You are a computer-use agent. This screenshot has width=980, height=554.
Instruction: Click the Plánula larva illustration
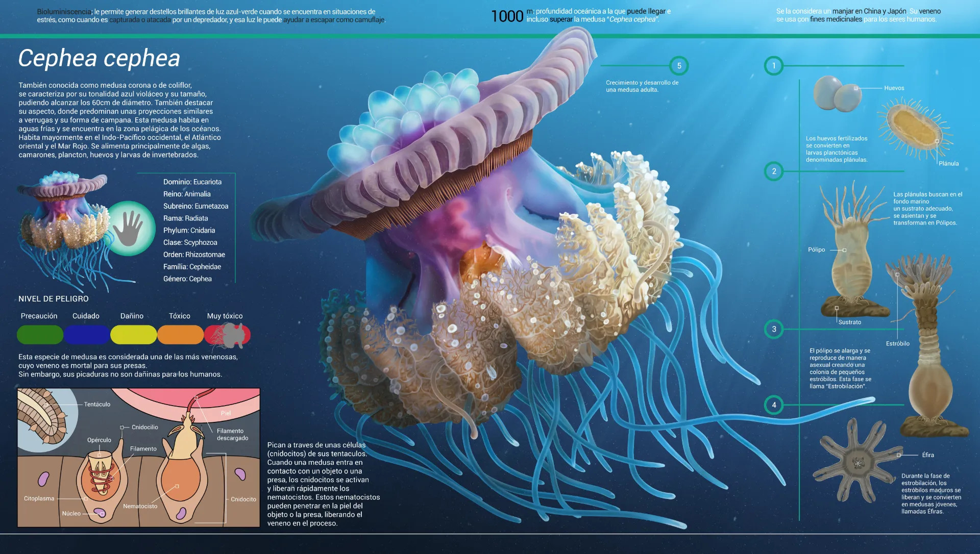point(914,128)
